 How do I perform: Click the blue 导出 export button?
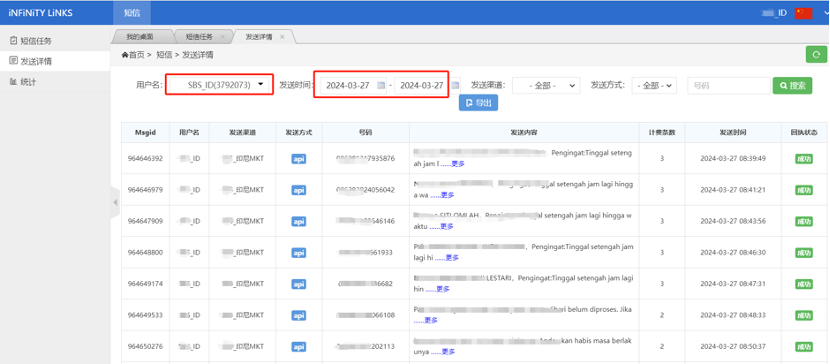coord(479,103)
